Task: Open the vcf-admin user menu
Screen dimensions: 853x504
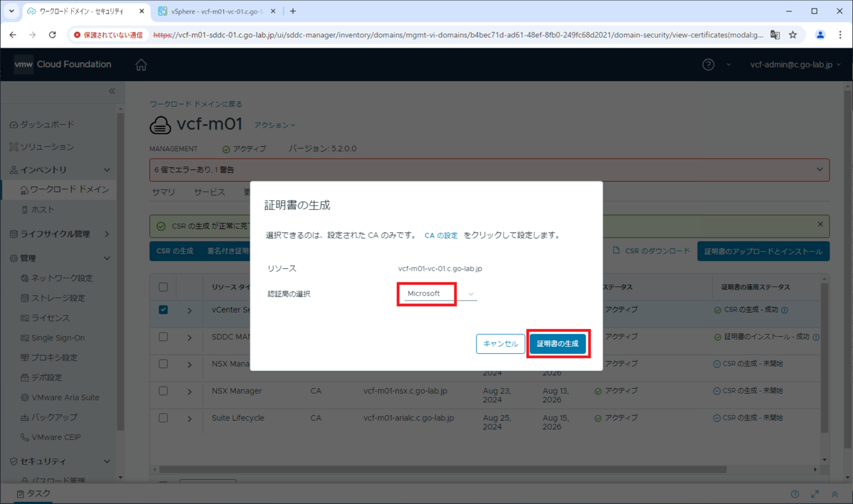Action: [797, 65]
